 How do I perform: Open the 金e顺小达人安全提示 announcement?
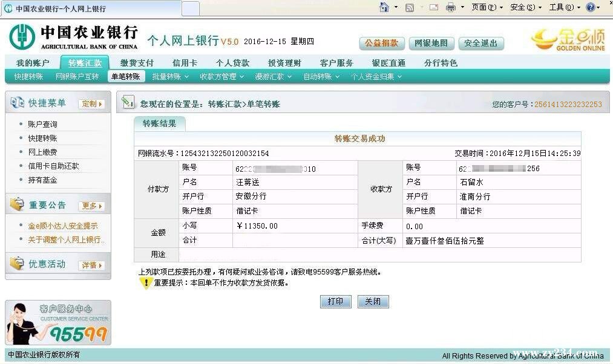coord(63,226)
